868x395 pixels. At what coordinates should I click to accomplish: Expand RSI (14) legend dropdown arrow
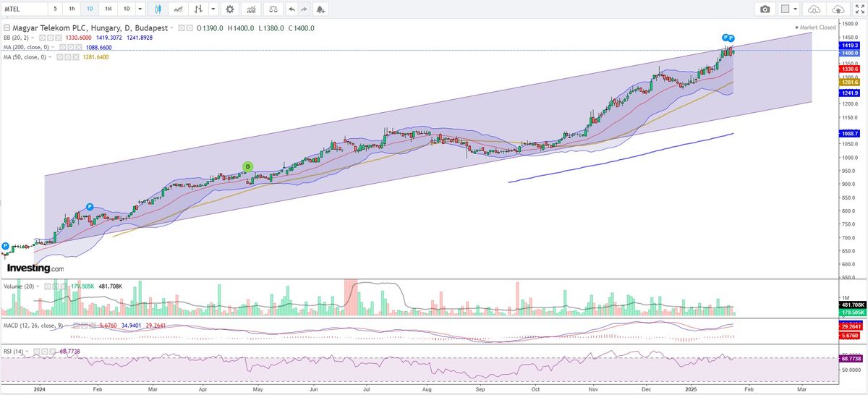(27, 351)
